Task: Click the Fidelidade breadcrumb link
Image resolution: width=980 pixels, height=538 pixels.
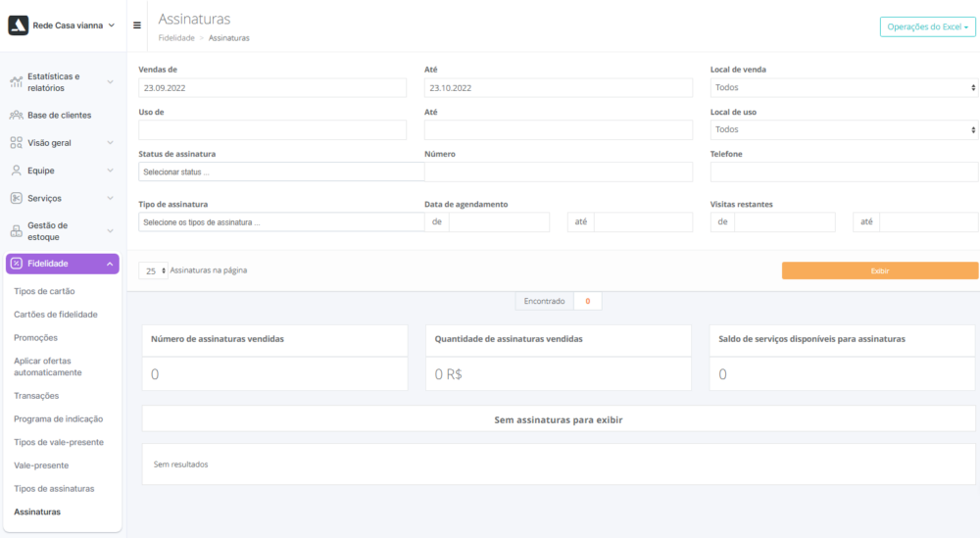Action: click(x=176, y=38)
